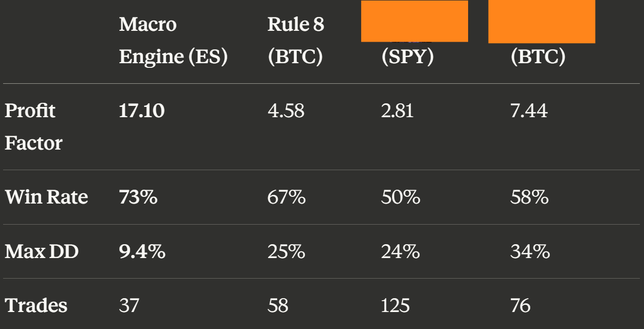Click the Profit Factor row label

coord(33,126)
